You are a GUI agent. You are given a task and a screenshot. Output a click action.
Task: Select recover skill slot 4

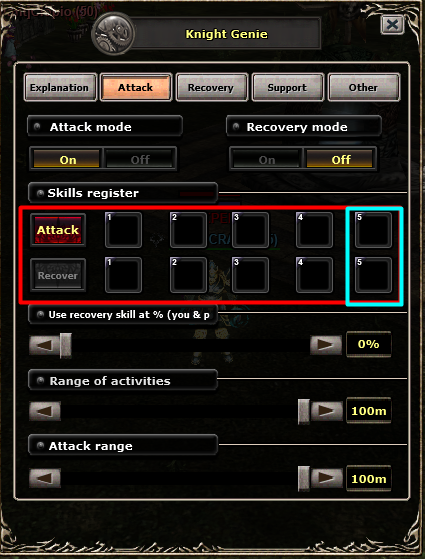click(x=314, y=275)
